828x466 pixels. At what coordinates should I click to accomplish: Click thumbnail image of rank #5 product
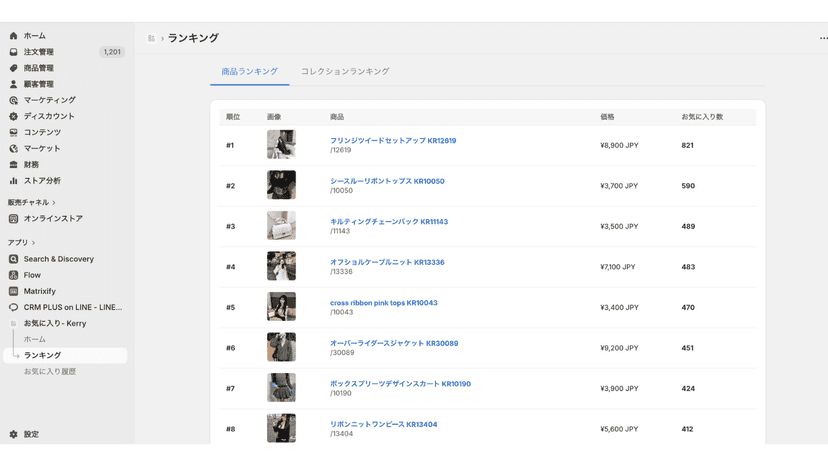click(281, 306)
